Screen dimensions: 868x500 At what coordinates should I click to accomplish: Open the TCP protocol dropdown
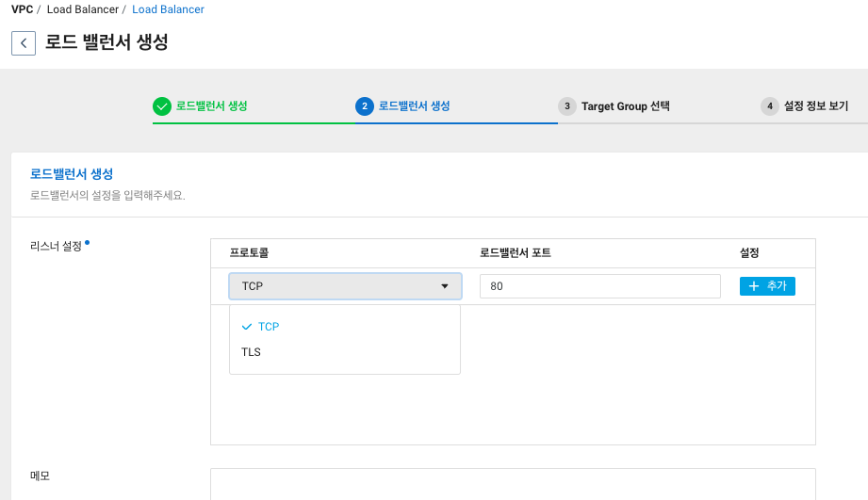pos(346,286)
